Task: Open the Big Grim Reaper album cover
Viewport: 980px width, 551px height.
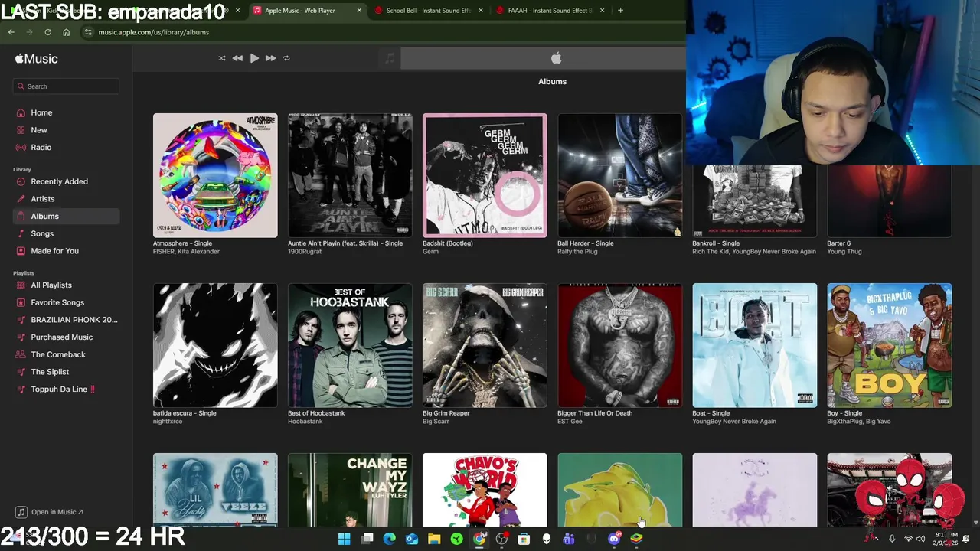Action: click(485, 345)
